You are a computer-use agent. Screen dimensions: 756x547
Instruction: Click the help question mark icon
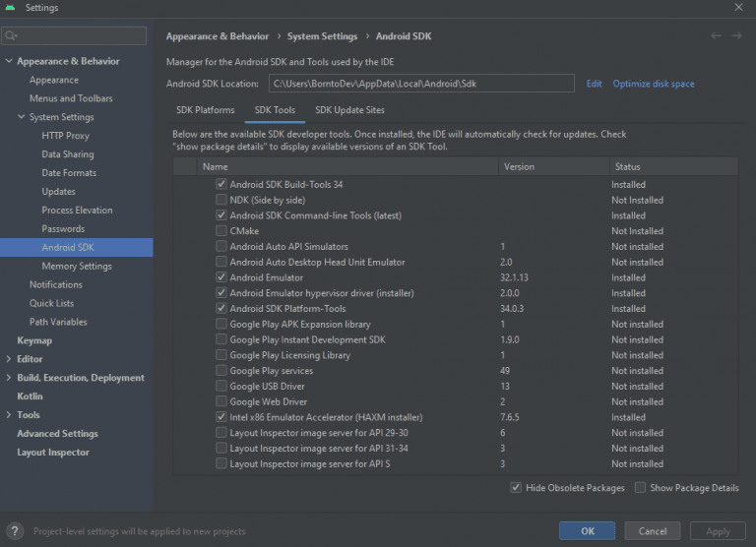pyautogui.click(x=15, y=531)
